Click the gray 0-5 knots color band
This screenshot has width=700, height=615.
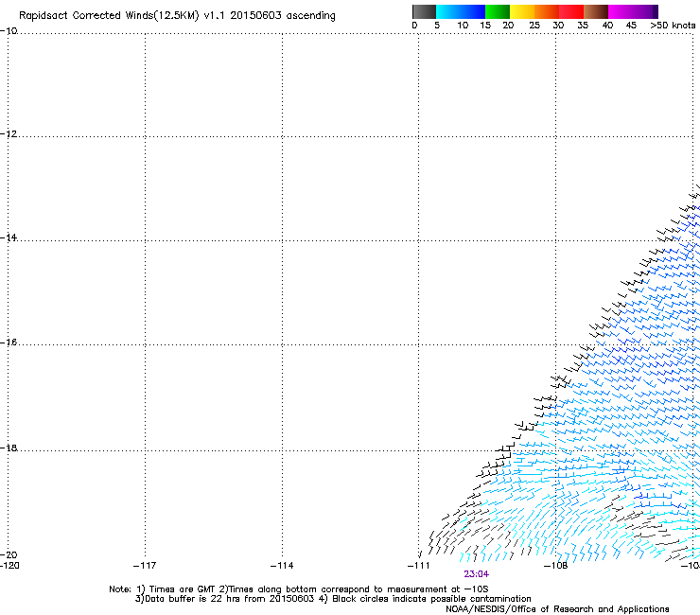[x=424, y=11]
